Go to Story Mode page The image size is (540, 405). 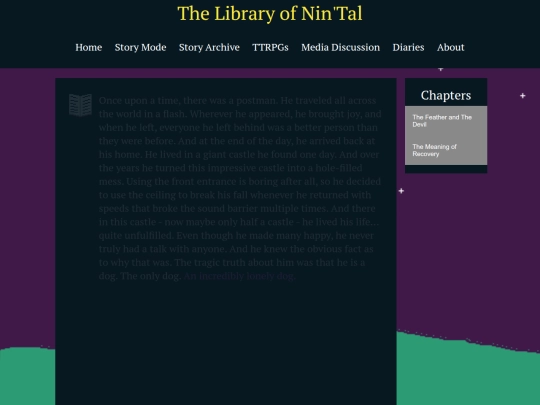(141, 48)
